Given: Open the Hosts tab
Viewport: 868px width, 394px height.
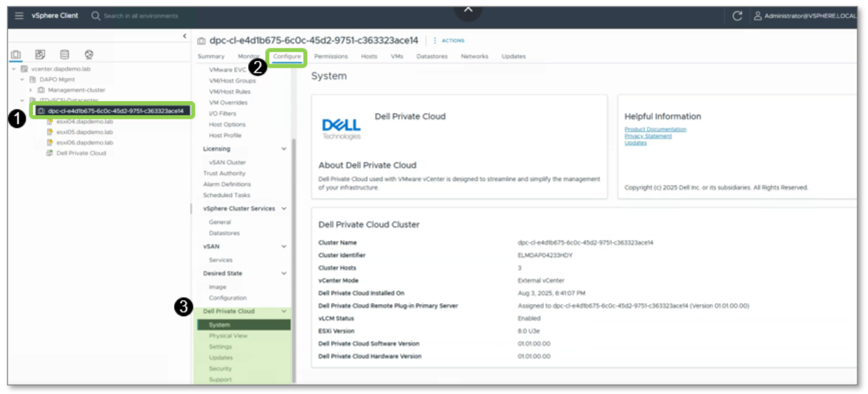Looking at the screenshot, I should (x=369, y=56).
